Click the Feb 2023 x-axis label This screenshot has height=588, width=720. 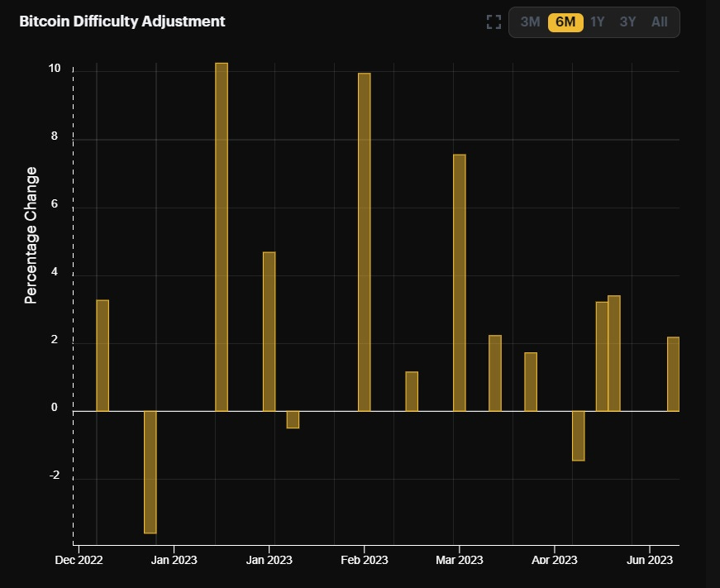tap(364, 560)
